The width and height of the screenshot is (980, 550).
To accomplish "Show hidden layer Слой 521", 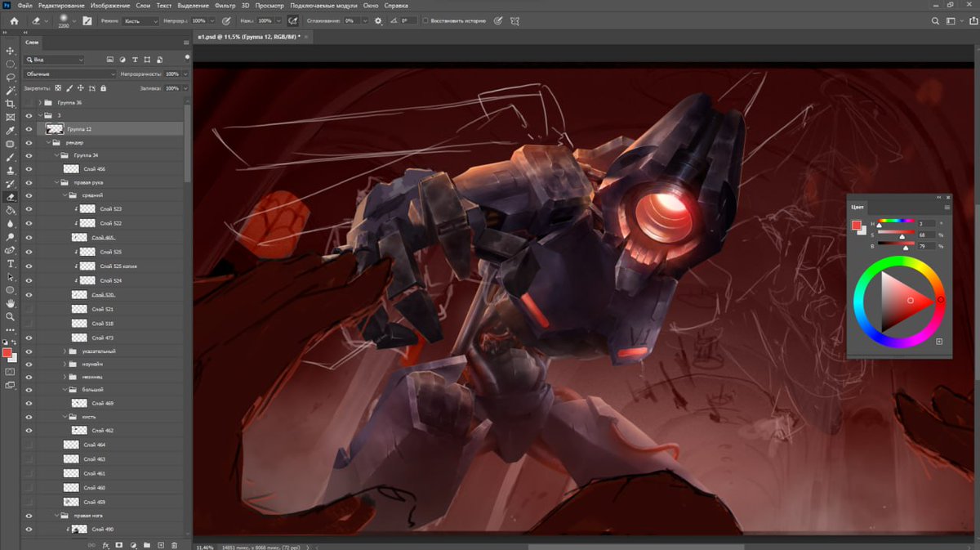I will [29, 310].
